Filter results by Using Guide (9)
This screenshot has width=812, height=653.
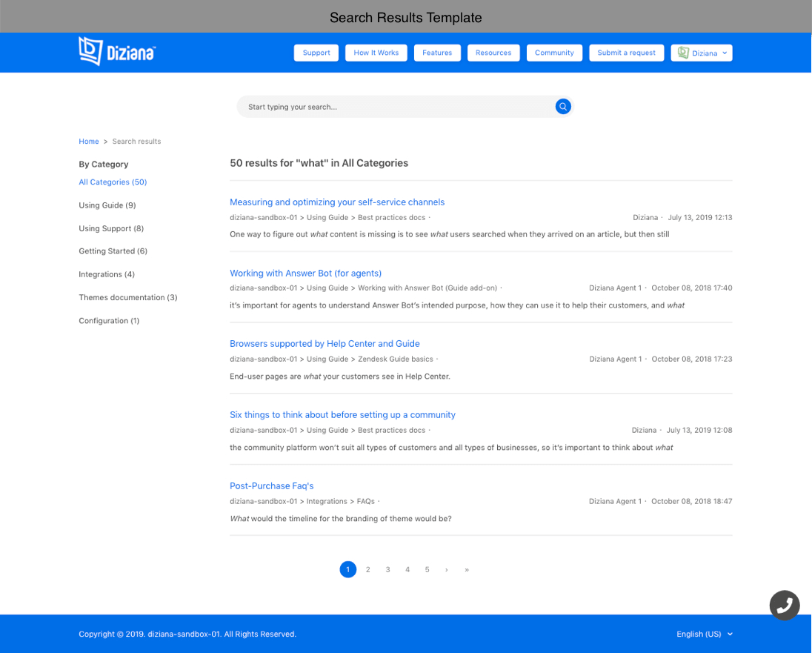click(x=107, y=205)
